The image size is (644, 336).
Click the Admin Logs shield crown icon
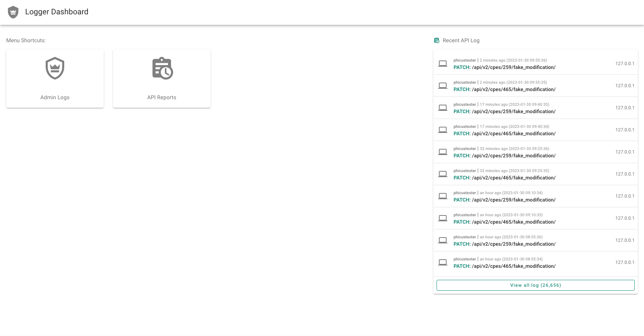tap(55, 68)
